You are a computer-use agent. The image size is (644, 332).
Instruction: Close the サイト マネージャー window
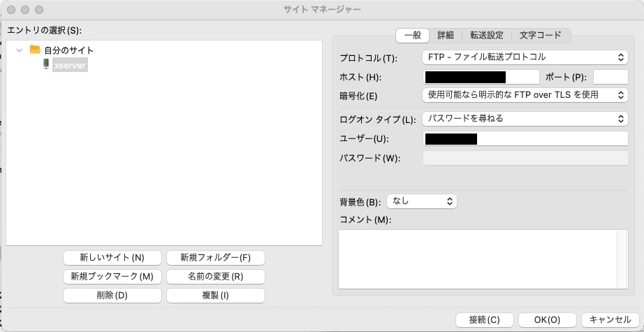(11, 10)
